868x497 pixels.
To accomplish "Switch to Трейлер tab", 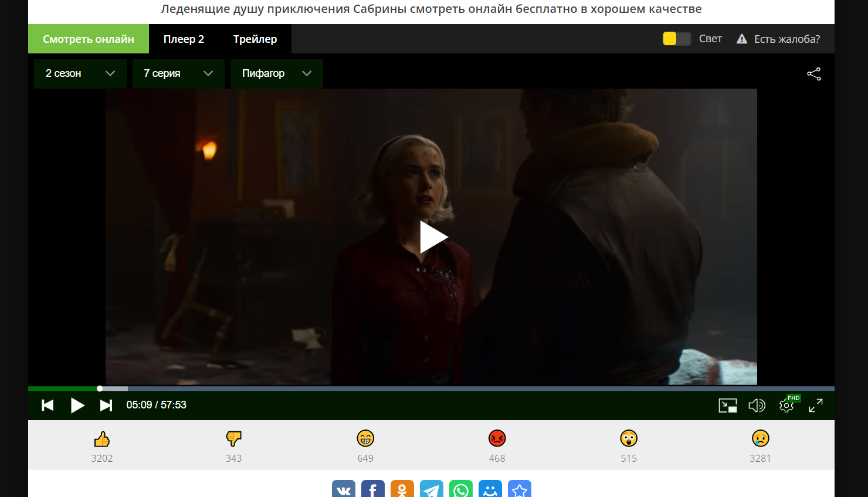I will 255,39.
